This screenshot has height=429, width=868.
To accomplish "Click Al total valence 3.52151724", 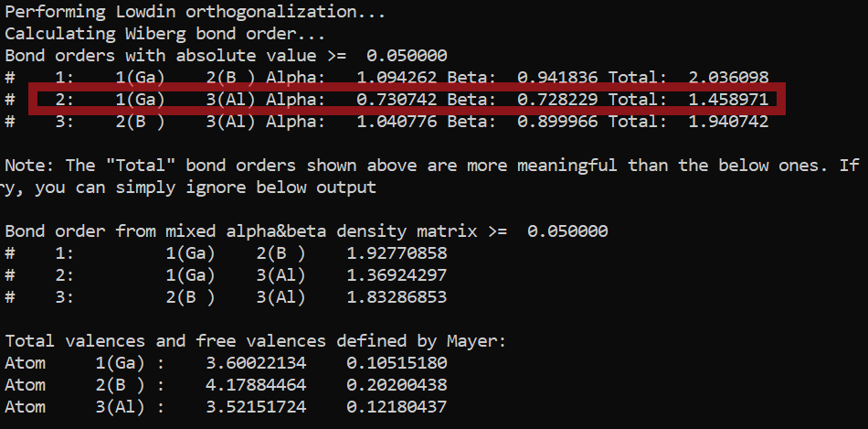I will pyautogui.click(x=256, y=407).
